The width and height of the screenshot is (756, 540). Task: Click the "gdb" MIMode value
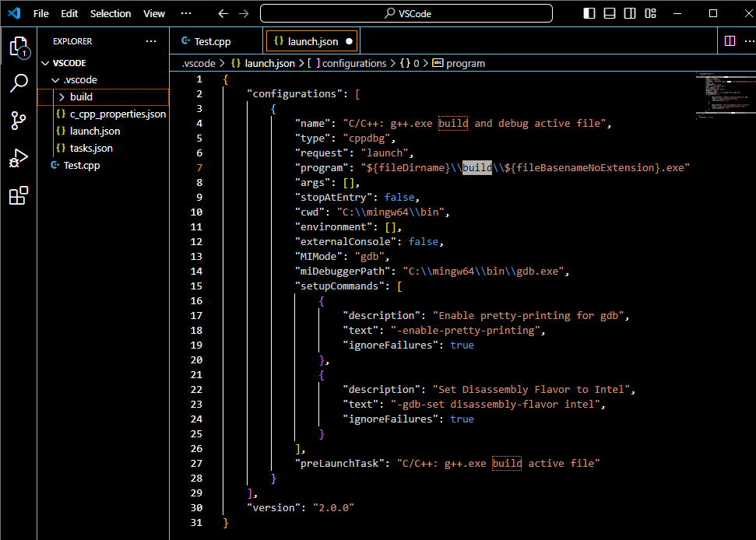(369, 256)
